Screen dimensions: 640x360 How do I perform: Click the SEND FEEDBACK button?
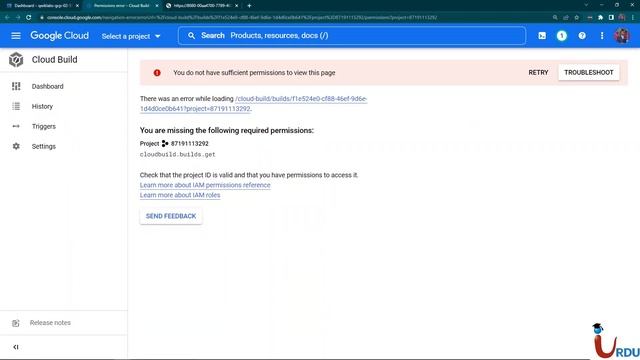[171, 216]
